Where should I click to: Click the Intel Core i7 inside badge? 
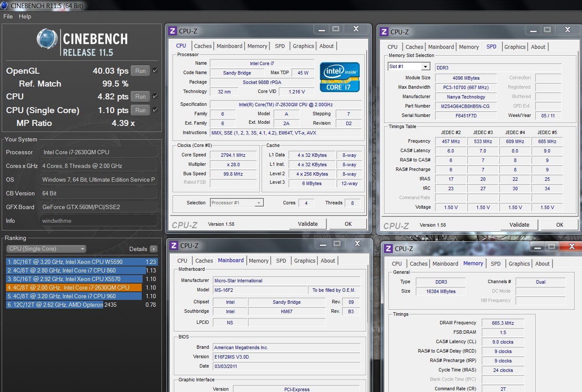click(340, 77)
